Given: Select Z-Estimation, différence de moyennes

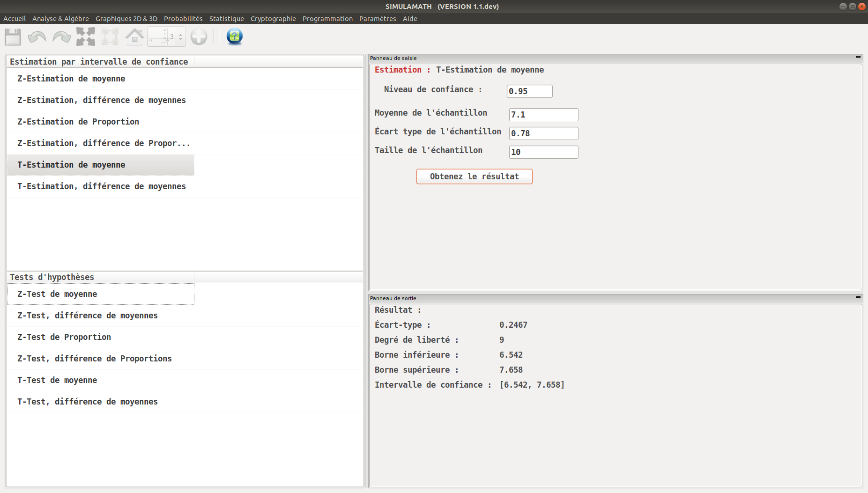Looking at the screenshot, I should (x=101, y=100).
